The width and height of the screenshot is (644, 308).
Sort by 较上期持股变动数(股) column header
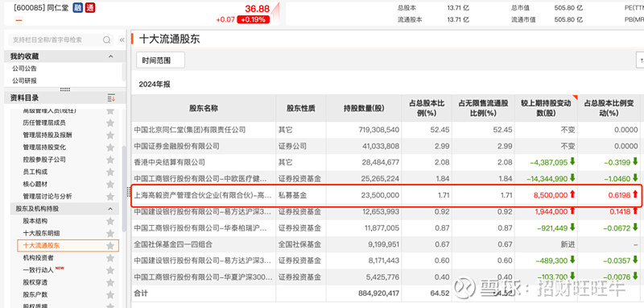coord(546,108)
